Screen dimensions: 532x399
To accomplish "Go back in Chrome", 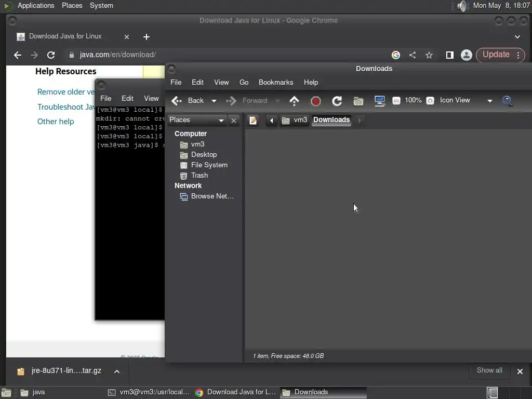I will (x=18, y=55).
